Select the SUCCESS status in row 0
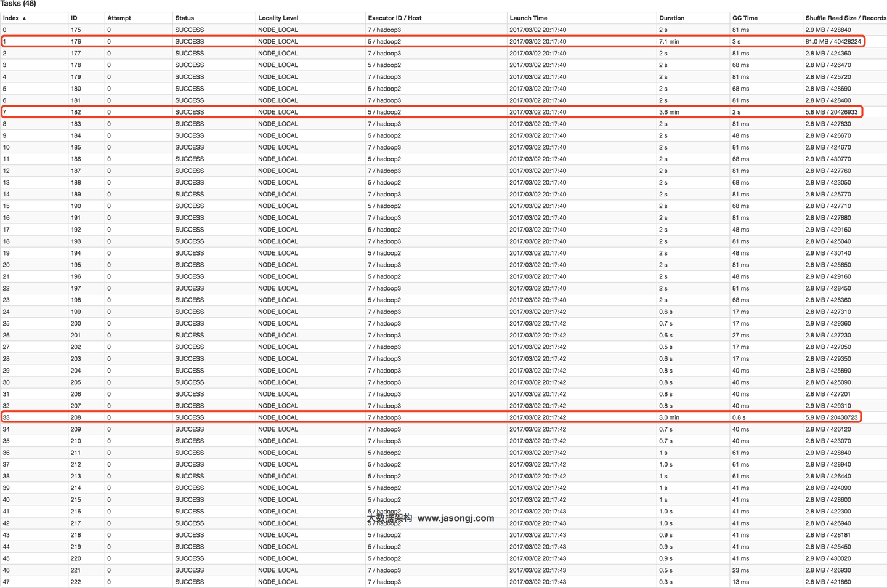Screen dimensions: 887x588 (x=189, y=30)
